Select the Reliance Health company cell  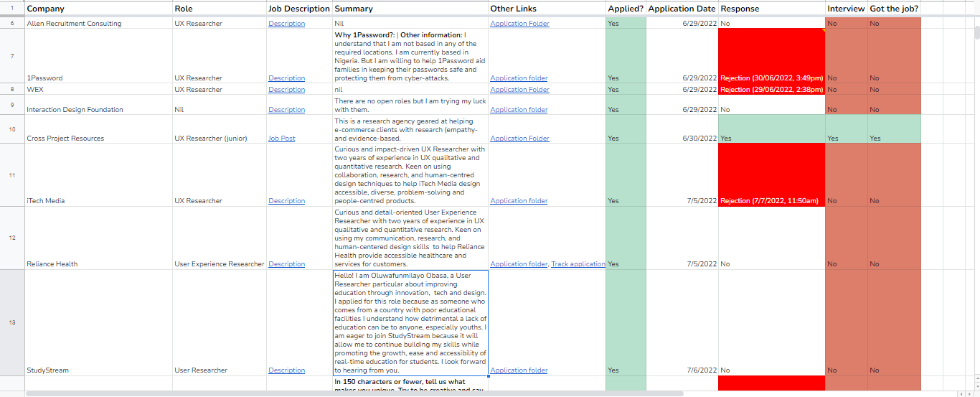point(98,238)
